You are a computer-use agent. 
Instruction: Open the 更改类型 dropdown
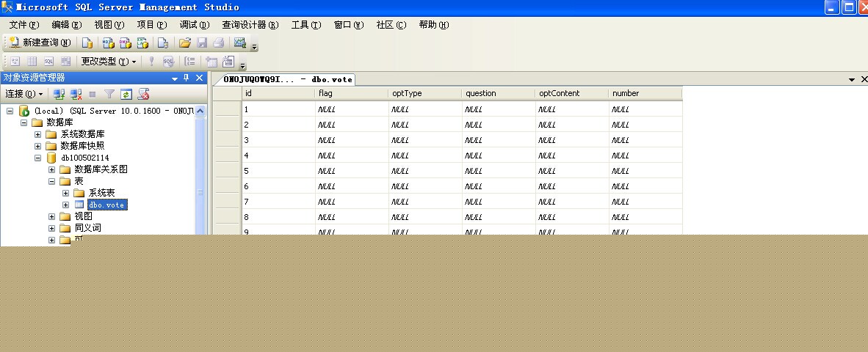pos(109,62)
